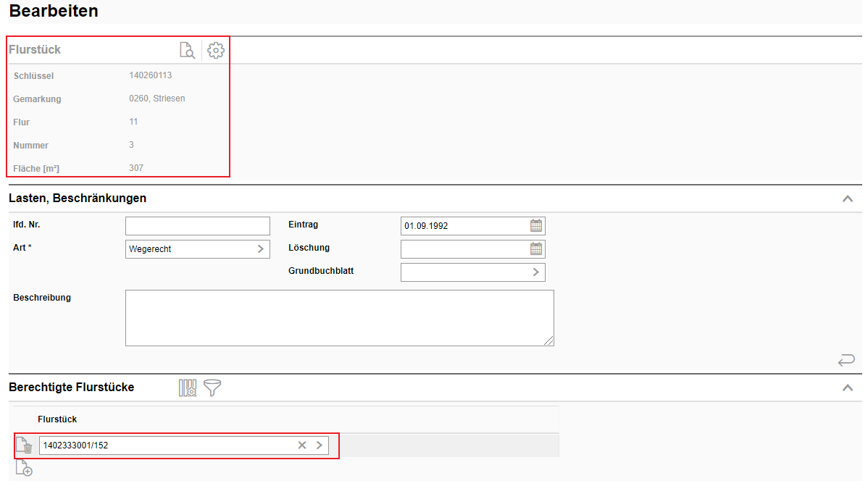The image size is (868, 481).
Task: Open the Art dropdown showing Wegerecht
Action: (x=261, y=249)
